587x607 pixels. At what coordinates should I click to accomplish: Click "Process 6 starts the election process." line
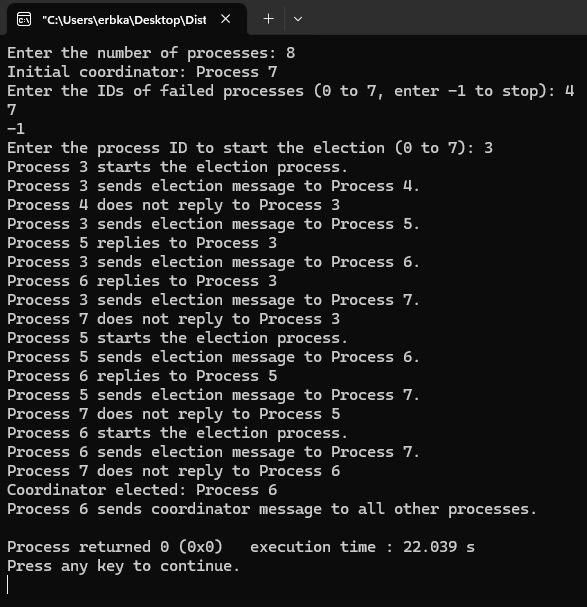point(177,433)
